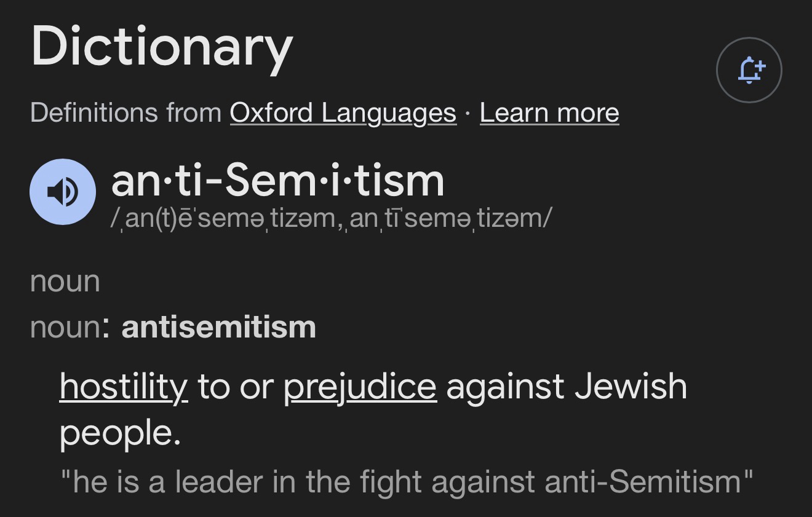
Task: Select the bold variant spelling antisemitism
Action: coord(218,326)
